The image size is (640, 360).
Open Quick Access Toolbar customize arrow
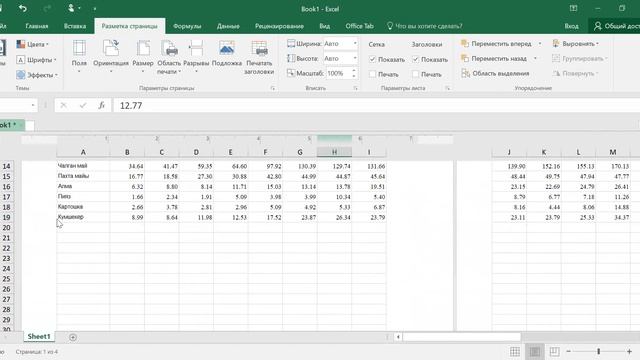point(95,9)
